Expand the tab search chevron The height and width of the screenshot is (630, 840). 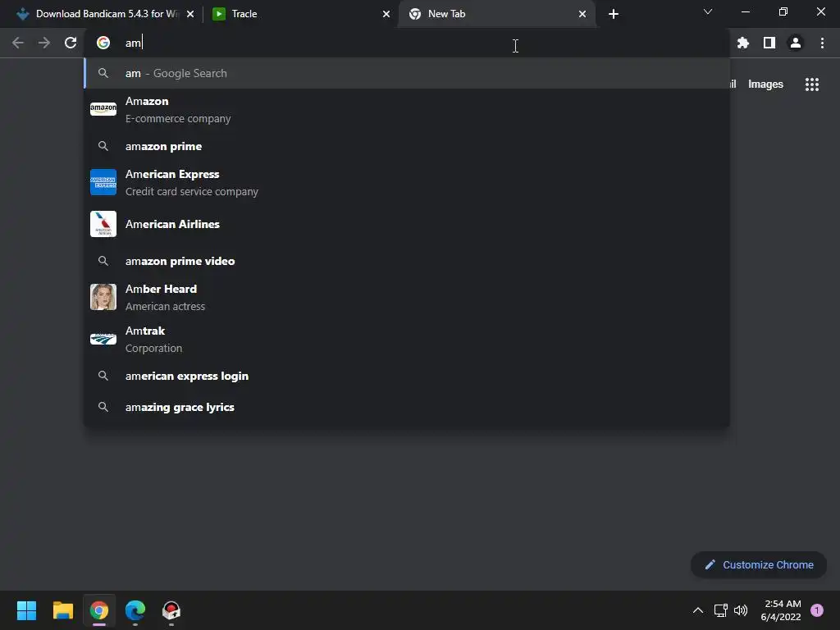pyautogui.click(x=708, y=11)
